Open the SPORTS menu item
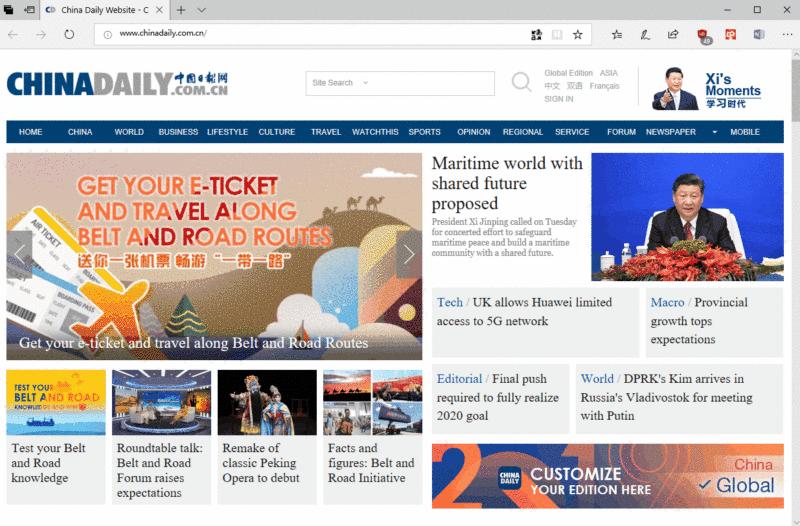This screenshot has height=526, width=800. click(424, 132)
